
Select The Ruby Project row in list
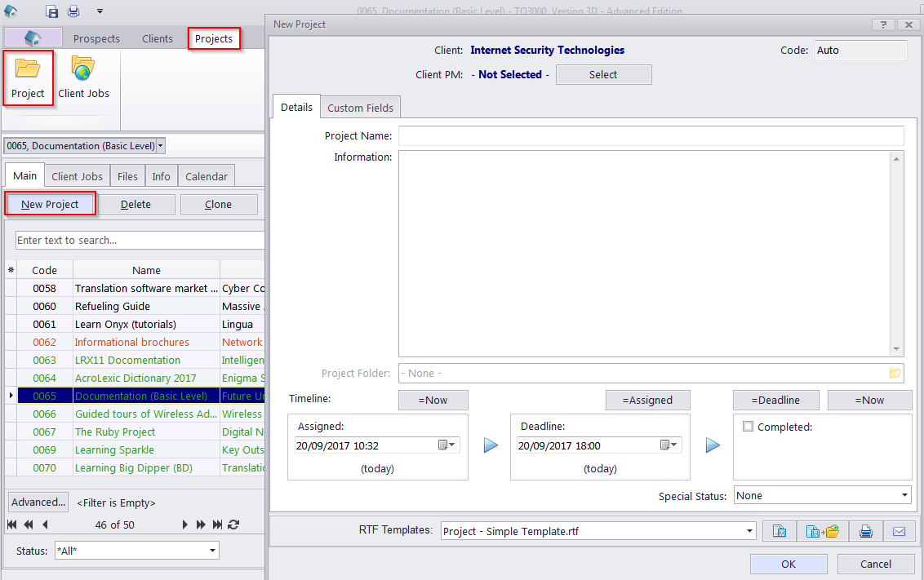(x=114, y=432)
